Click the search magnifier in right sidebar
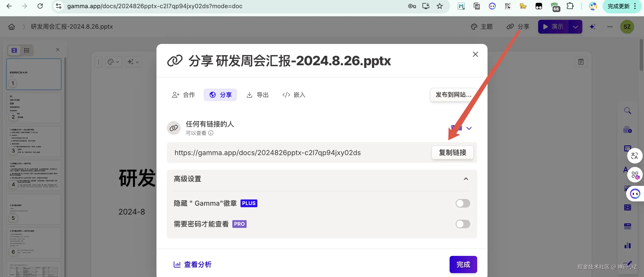 (x=627, y=110)
